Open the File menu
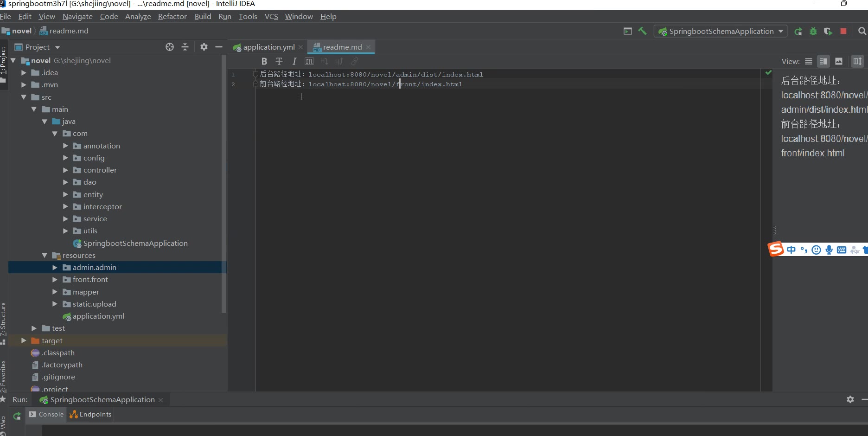Screen dimensions: 868x436 click(x=6, y=16)
